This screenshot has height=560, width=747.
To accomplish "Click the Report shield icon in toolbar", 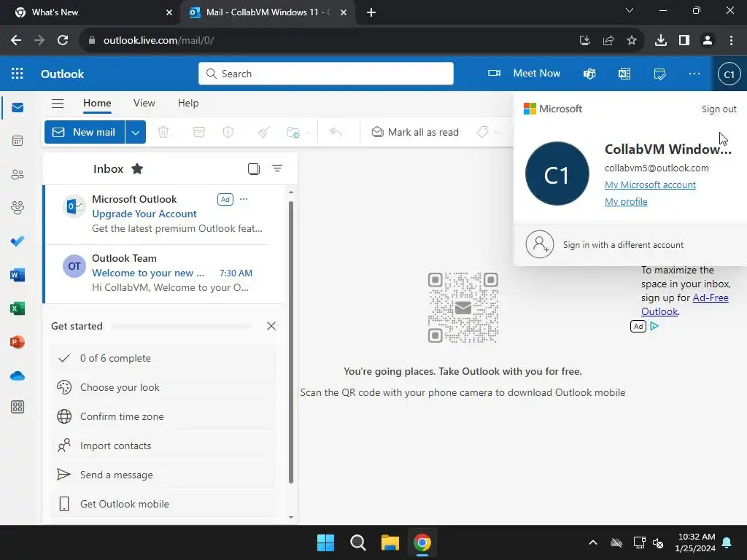I will click(x=228, y=132).
